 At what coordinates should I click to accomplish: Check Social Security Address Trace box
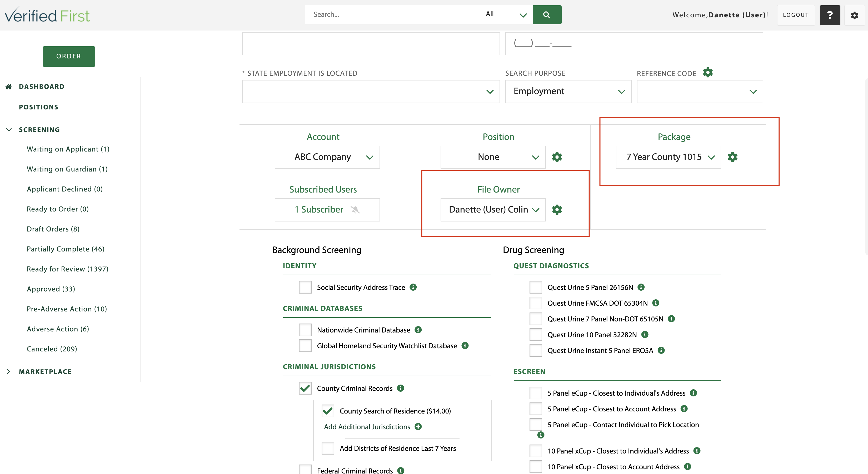[x=305, y=287]
